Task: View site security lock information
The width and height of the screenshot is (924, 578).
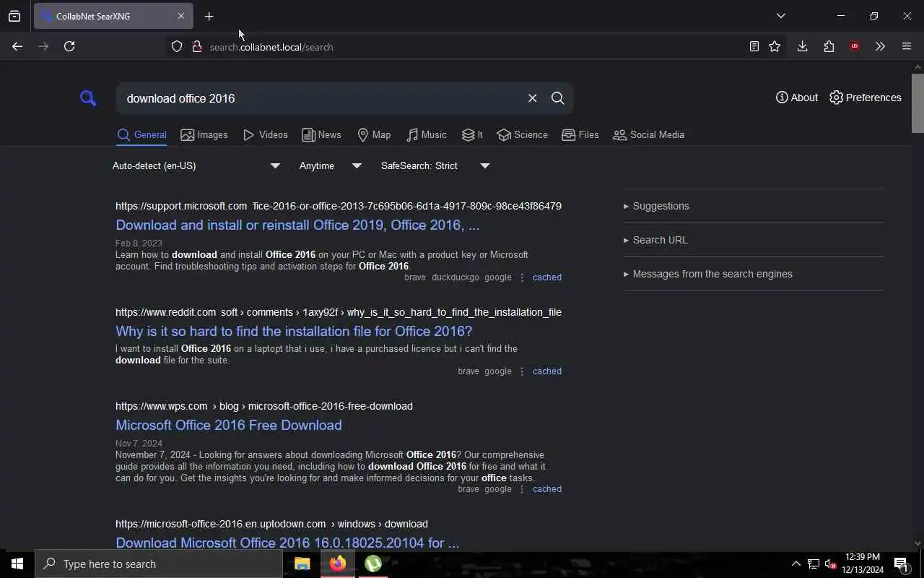Action: tap(196, 47)
